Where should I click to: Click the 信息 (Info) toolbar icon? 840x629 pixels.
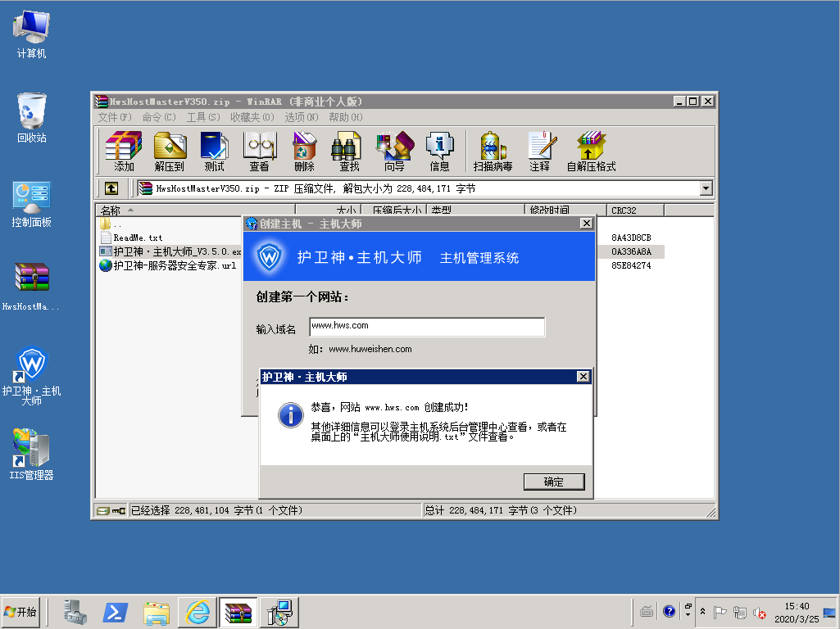tap(440, 152)
